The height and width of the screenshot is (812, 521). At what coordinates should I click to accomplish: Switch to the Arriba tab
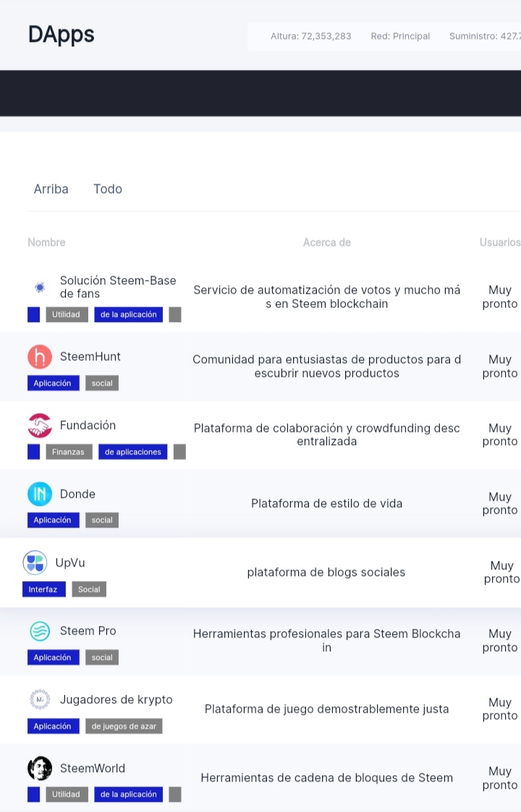pos(51,189)
